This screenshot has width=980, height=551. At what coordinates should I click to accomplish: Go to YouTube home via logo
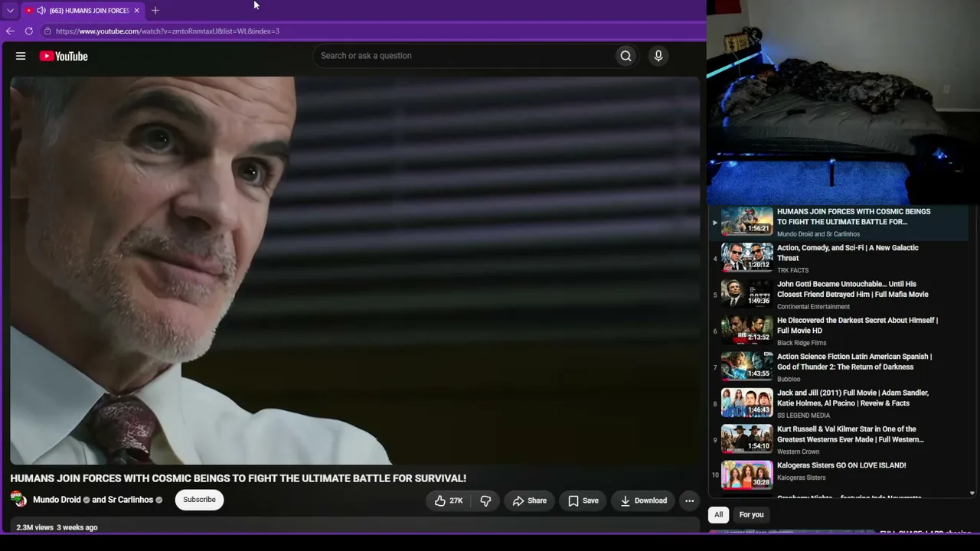pyautogui.click(x=64, y=56)
